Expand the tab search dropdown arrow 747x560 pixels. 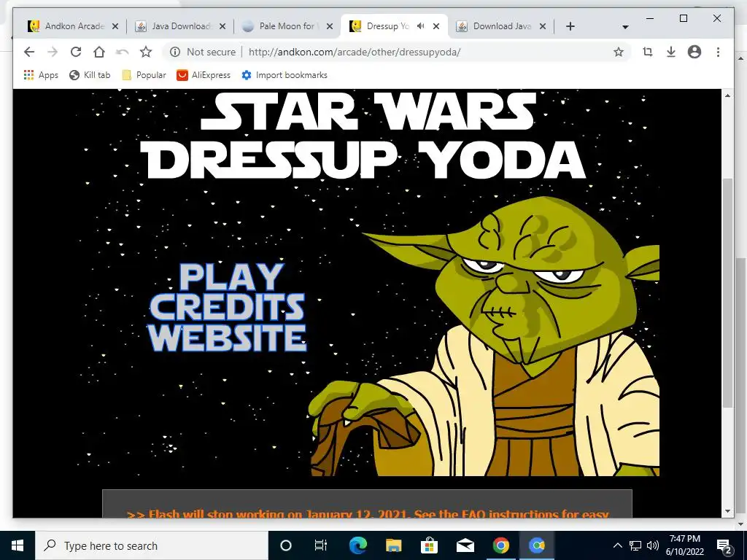point(625,27)
